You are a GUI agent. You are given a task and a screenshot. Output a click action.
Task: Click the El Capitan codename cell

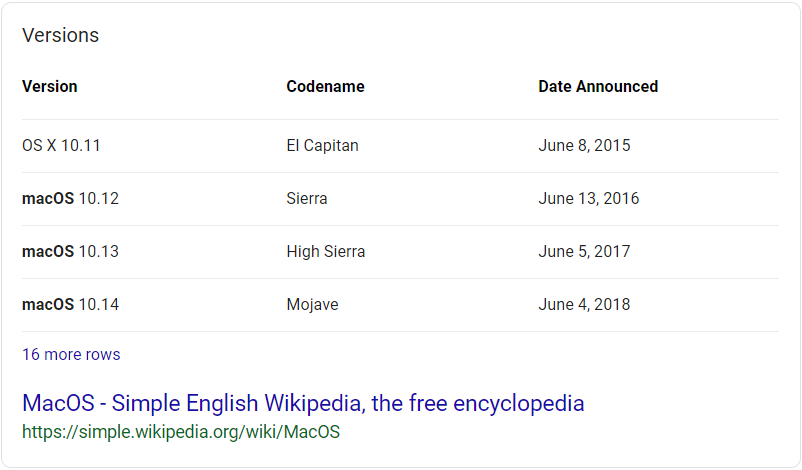[x=322, y=146]
